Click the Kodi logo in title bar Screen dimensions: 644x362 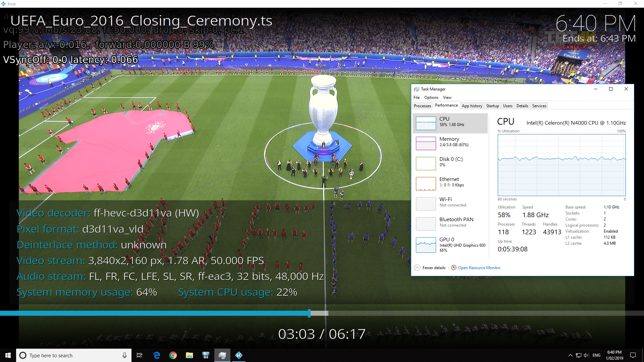point(3,4)
